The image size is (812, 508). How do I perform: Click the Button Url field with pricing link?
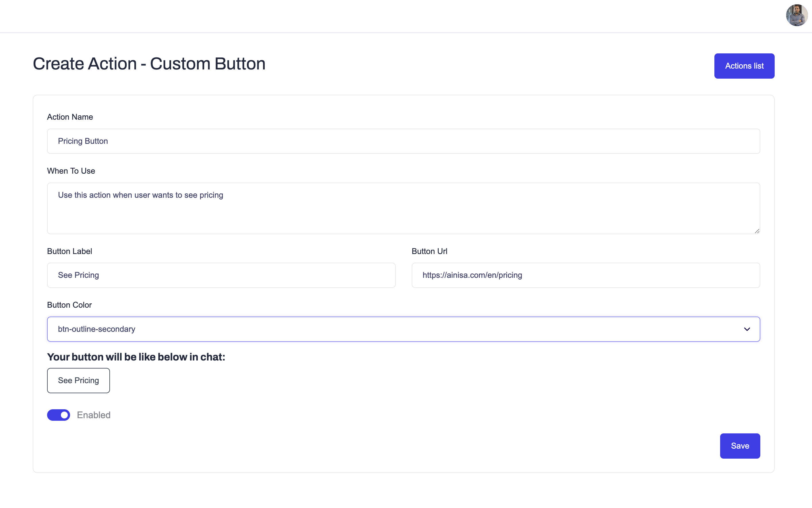(x=585, y=275)
